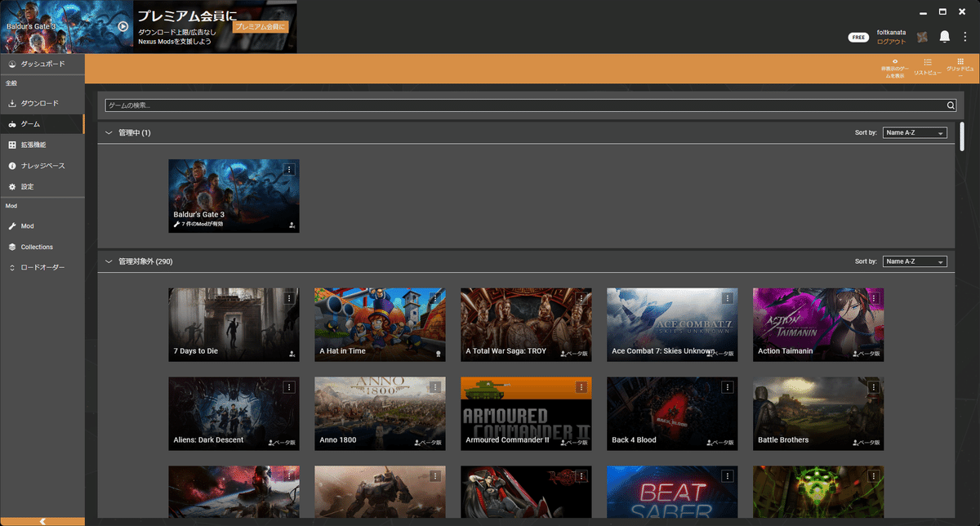Open three-dot menu on Armoured Commander II
Screen dimensions: 980x526
pyautogui.click(x=581, y=387)
